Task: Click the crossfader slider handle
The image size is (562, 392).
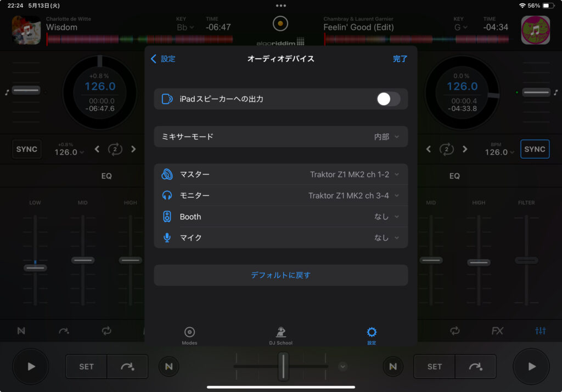Action: (x=283, y=366)
